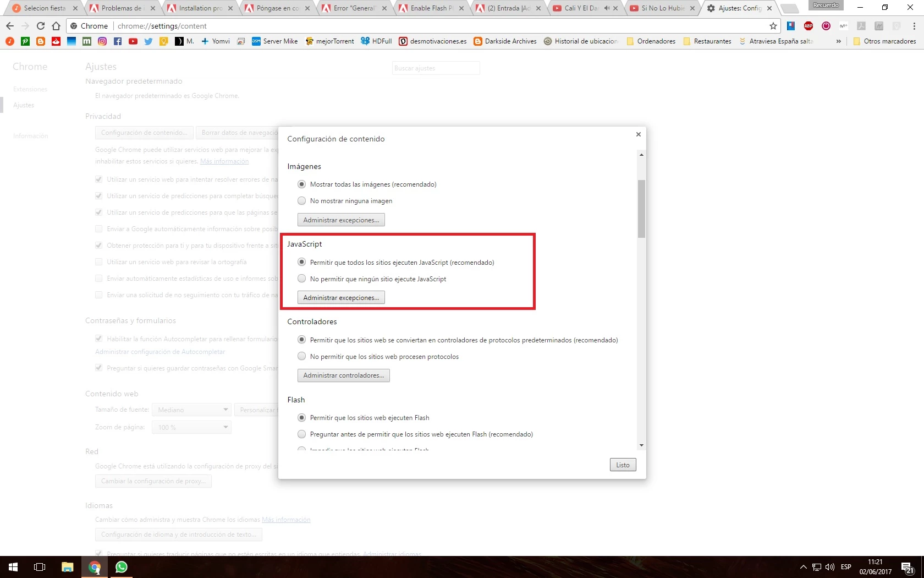The width and height of the screenshot is (924, 578).
Task: Allow all sites to run JavaScript
Action: click(301, 262)
